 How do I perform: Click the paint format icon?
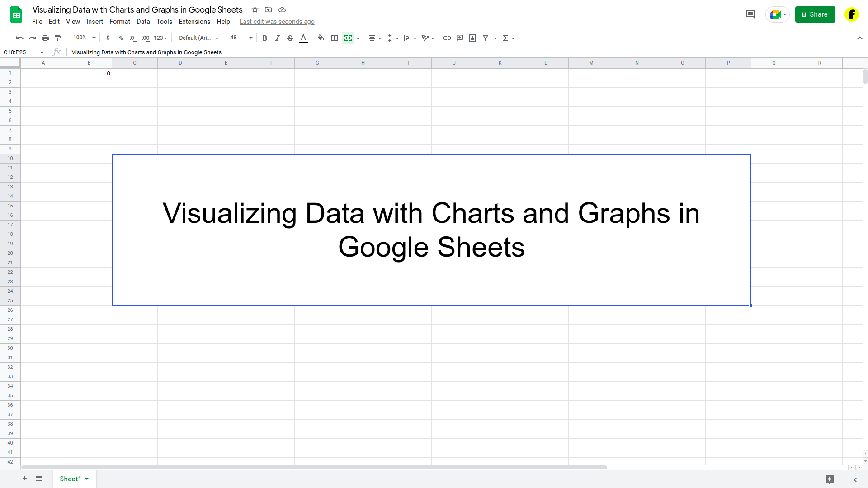(58, 38)
